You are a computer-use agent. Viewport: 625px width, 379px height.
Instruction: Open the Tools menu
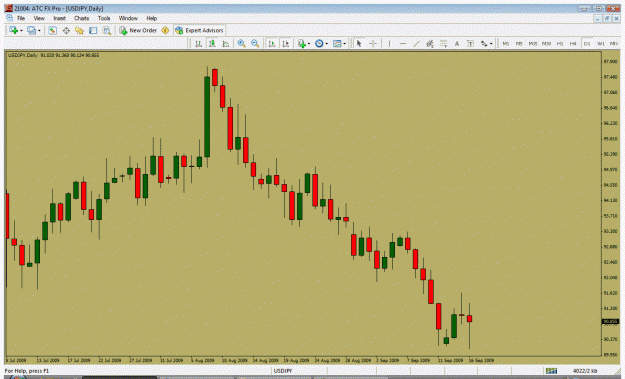point(104,18)
